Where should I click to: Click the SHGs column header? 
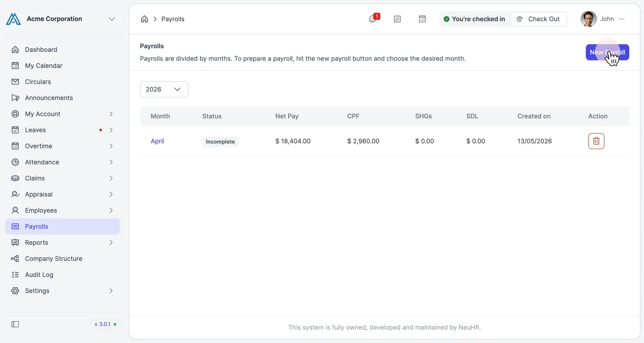pos(424,116)
